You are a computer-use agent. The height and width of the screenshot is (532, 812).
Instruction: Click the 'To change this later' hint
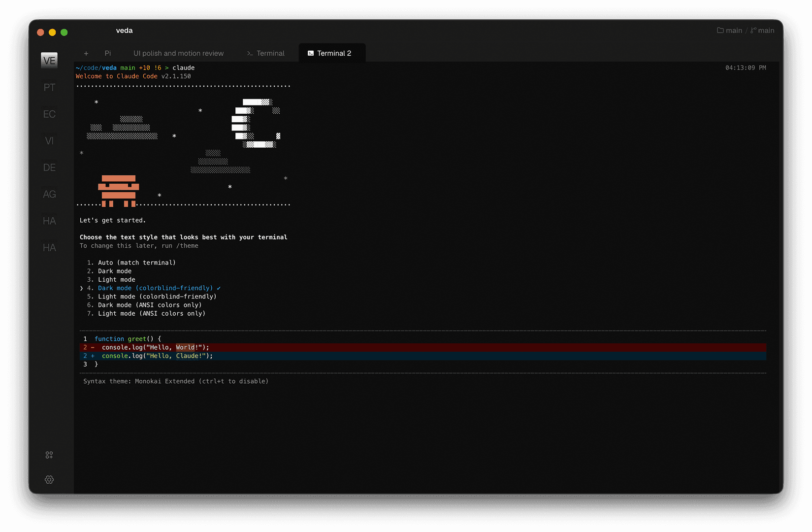[x=139, y=246]
